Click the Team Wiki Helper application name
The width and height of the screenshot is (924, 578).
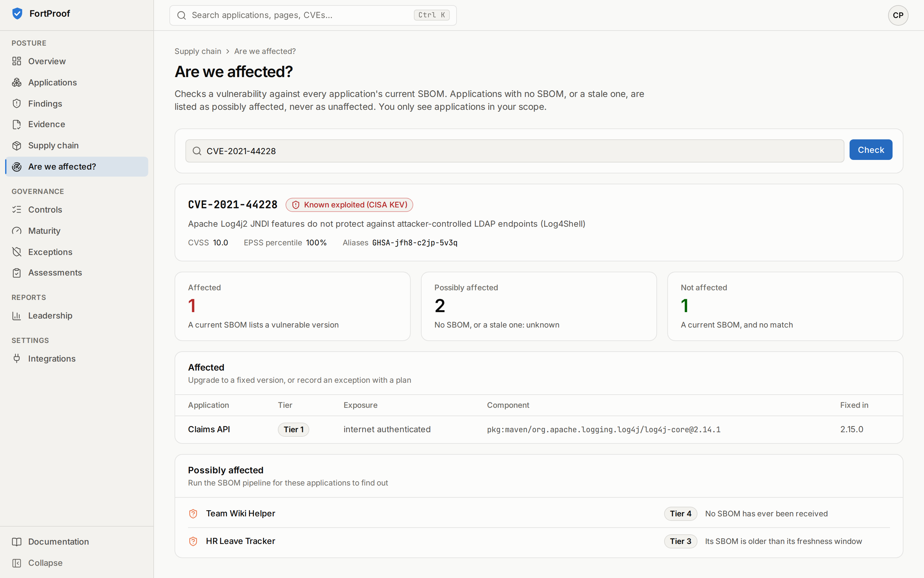point(241,513)
